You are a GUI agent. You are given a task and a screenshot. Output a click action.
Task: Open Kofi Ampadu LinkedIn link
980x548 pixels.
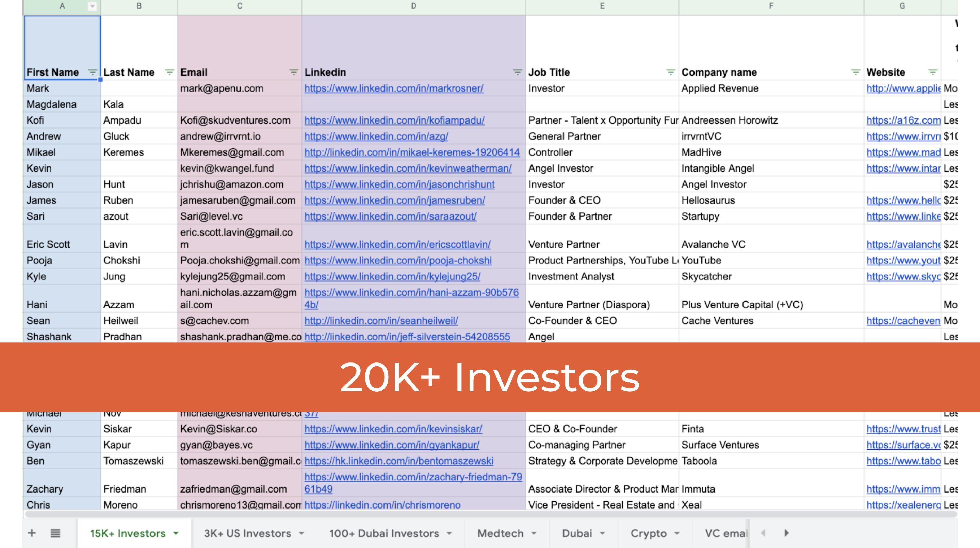click(394, 120)
